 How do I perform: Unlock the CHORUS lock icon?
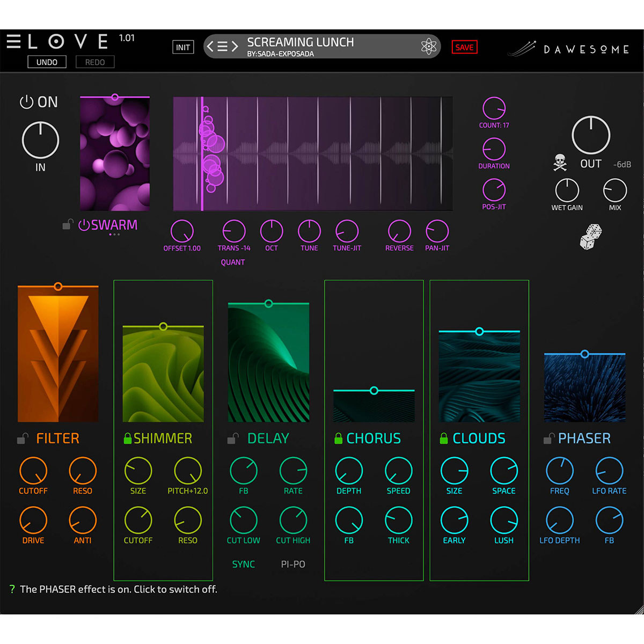(338, 438)
